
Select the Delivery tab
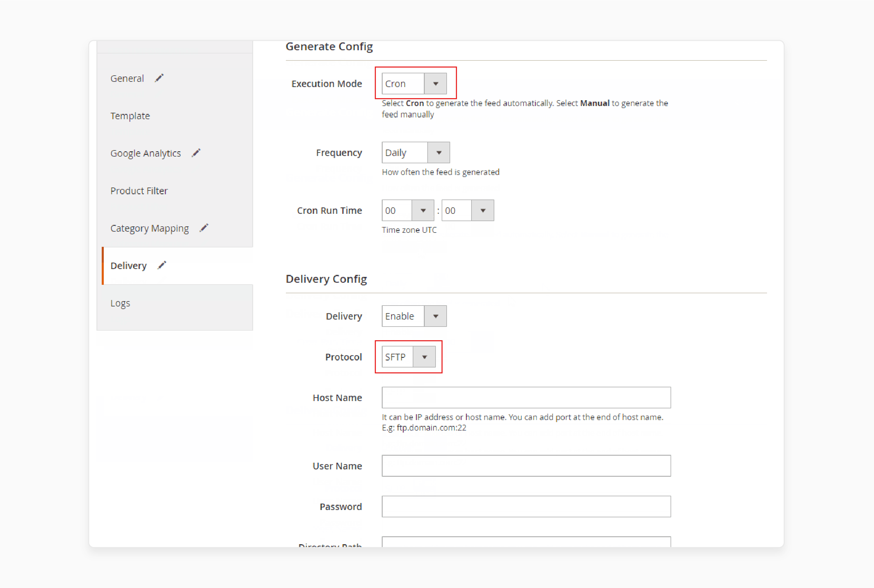(x=128, y=266)
